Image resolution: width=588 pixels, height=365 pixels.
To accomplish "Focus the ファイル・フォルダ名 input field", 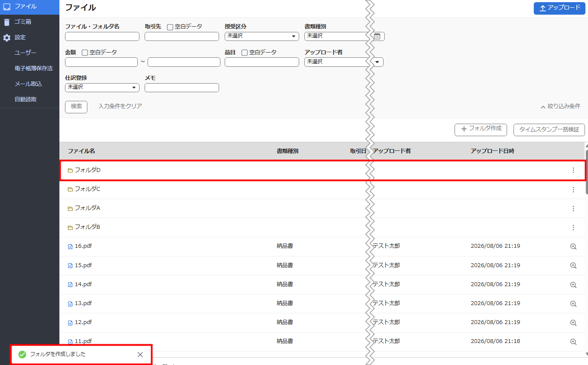I will tap(102, 36).
